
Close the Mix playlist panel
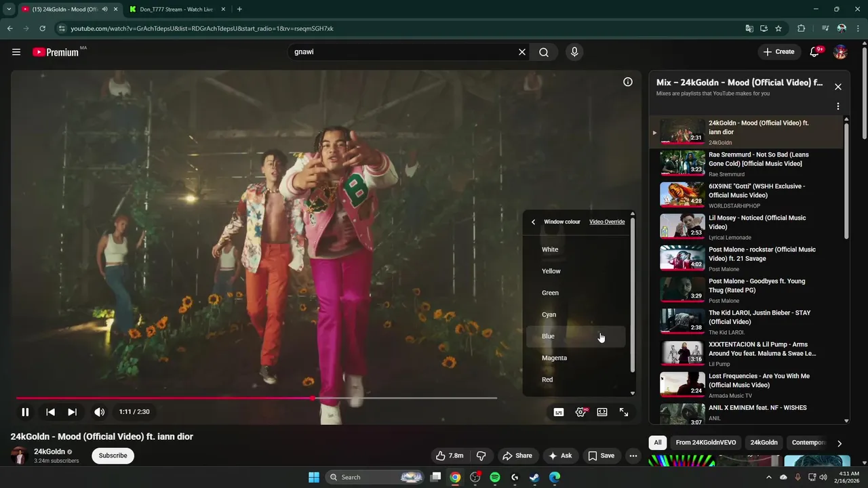point(838,87)
